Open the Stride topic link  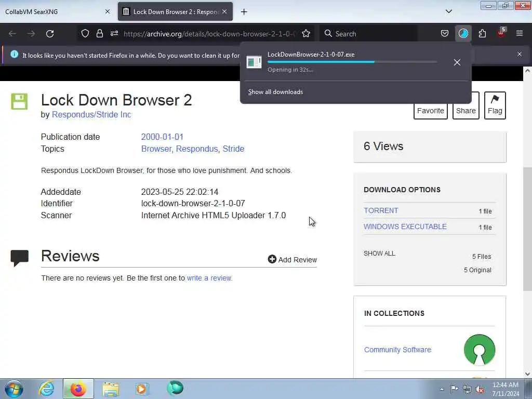point(233,149)
